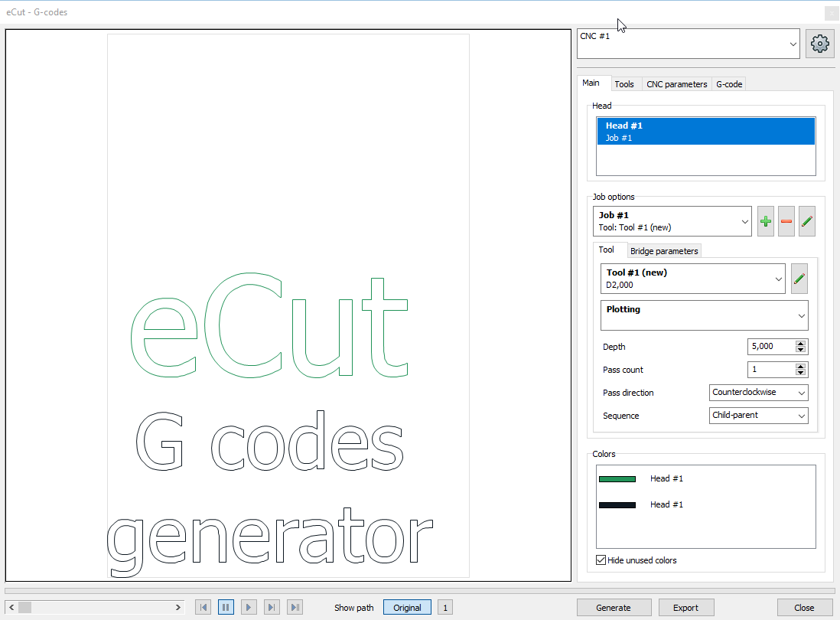Click the Close button
840x620 pixels.
tap(804, 608)
